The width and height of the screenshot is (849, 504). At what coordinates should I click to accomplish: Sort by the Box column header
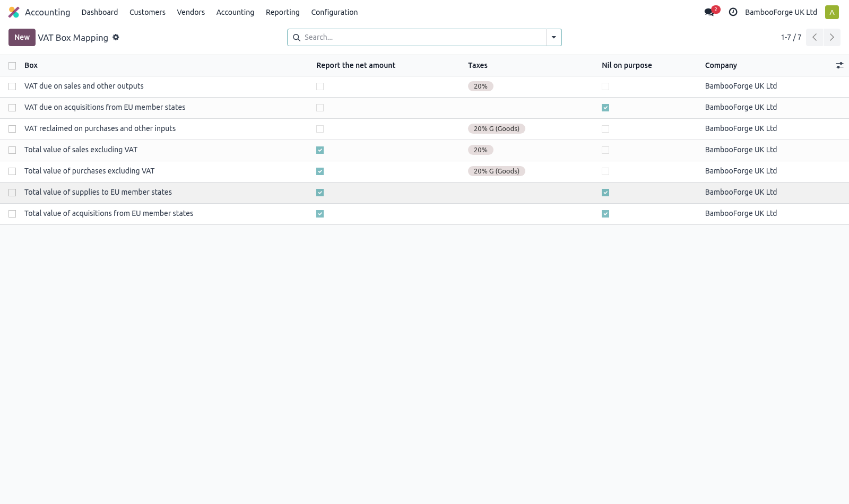(31, 65)
